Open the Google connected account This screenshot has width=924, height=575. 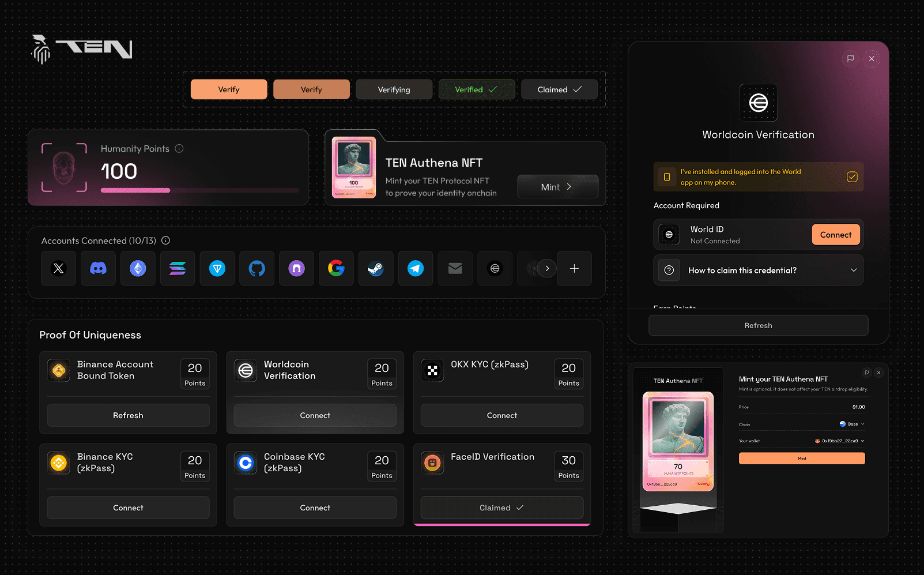(336, 268)
